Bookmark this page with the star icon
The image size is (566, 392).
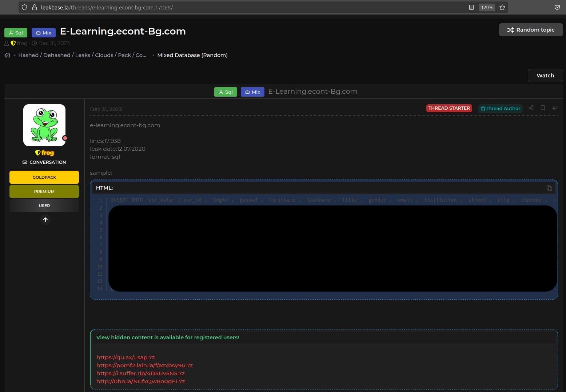(502, 7)
